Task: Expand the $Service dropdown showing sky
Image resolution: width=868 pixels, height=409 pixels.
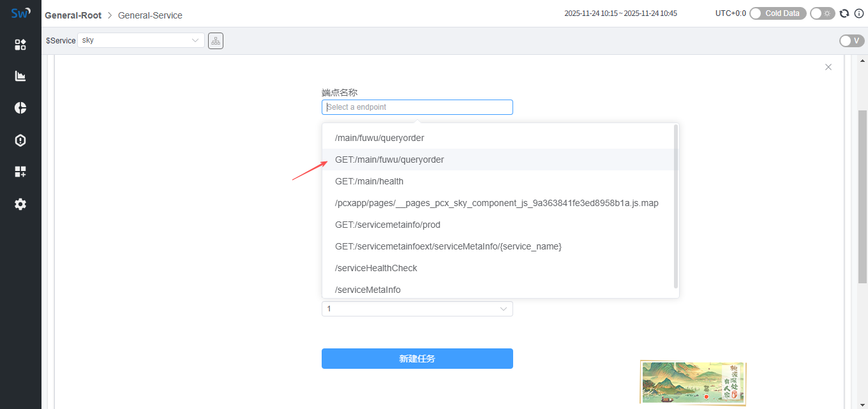Action: coord(140,40)
